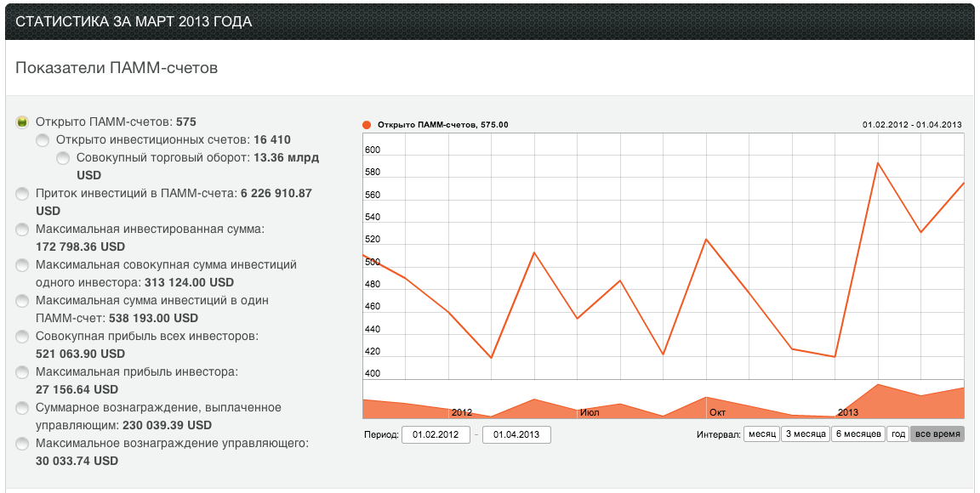Viewport: 980px width, 493px height.
Task: Select 'Максимальное вознаграждение управляющего' option
Action: tap(22, 444)
